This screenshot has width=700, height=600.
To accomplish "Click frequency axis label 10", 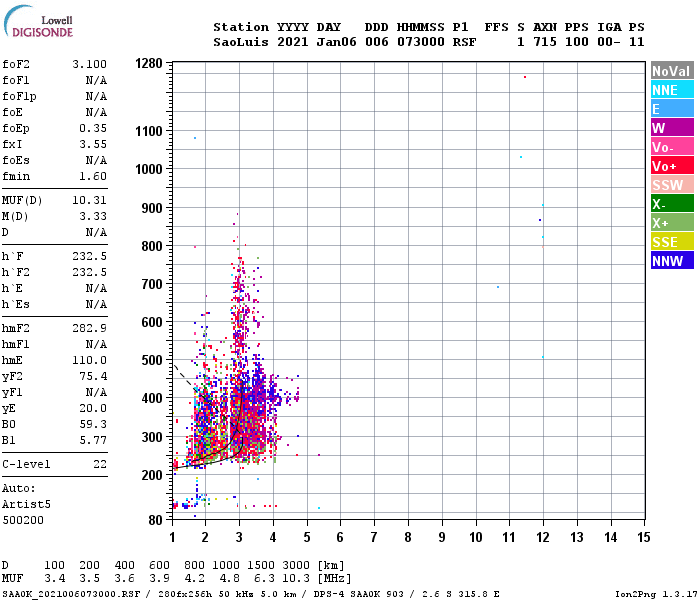I will [476, 537].
